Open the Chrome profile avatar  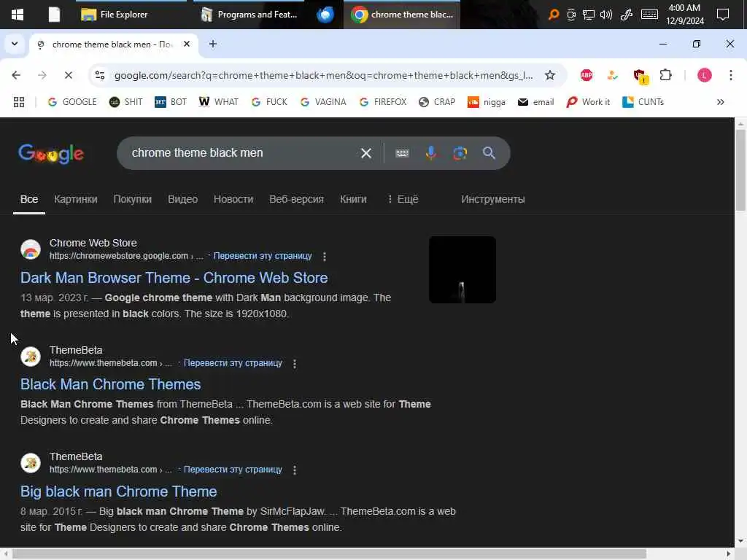tap(704, 75)
